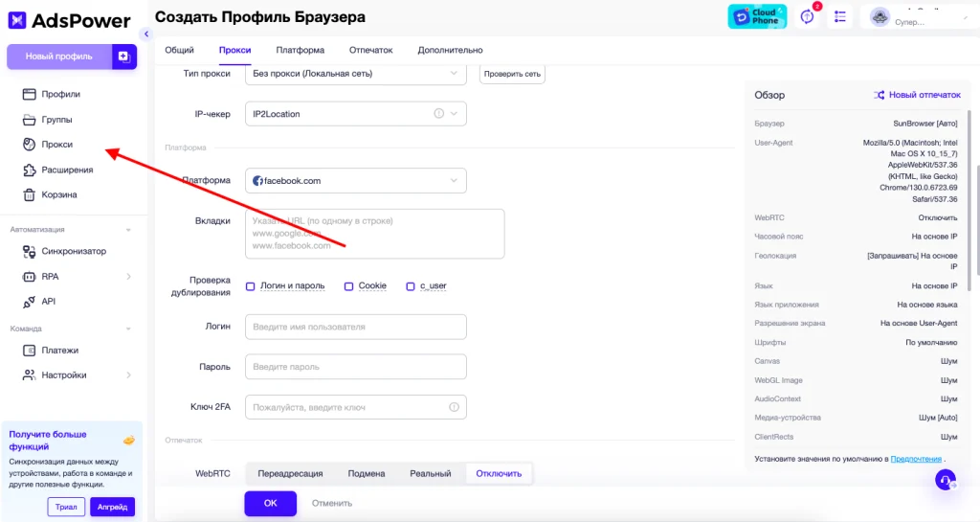980x522 pixels.
Task: Click the facebook icon in Платформа field
Action: pos(257,181)
